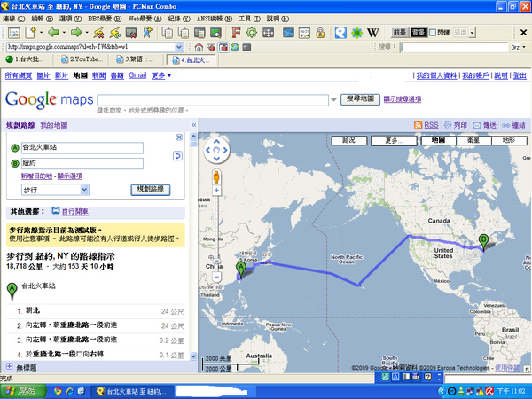
Task: Go back with the green left arrow
Action: [x=53, y=33]
